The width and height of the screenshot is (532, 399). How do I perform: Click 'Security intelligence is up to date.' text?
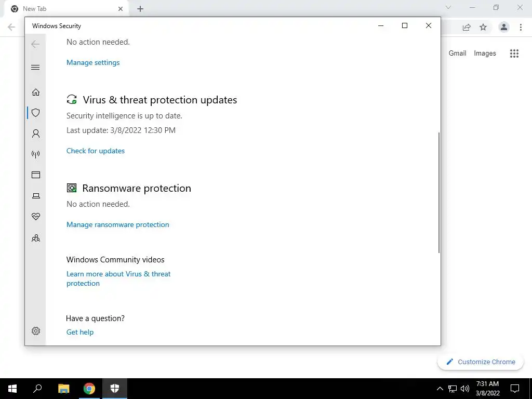pos(124,116)
